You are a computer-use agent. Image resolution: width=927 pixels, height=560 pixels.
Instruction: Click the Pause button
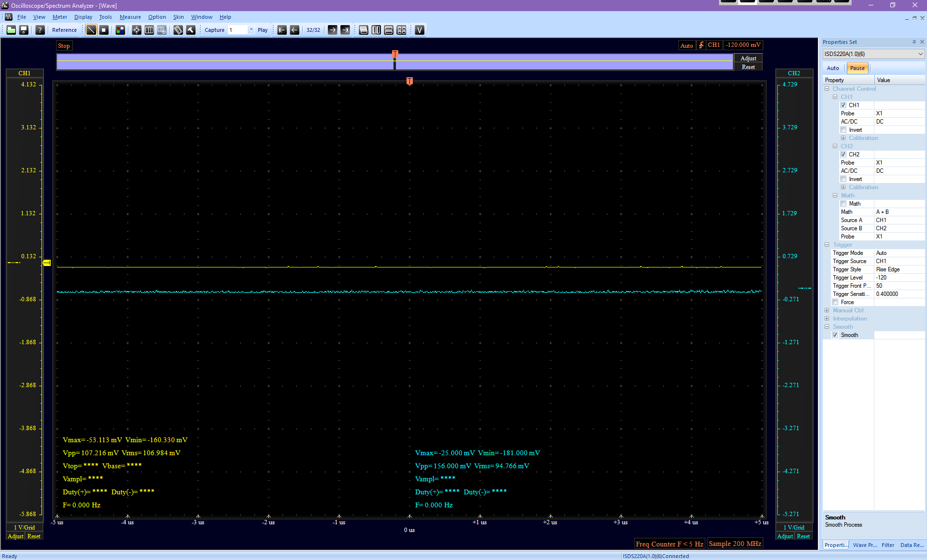click(x=857, y=68)
